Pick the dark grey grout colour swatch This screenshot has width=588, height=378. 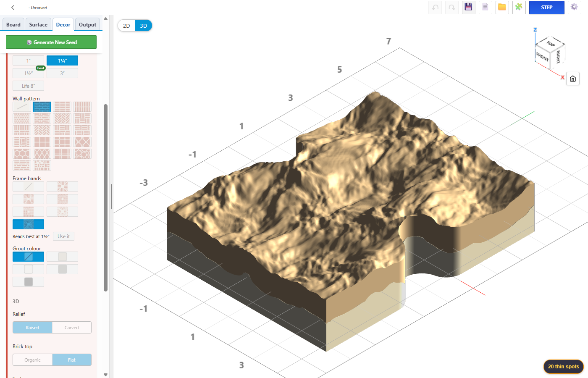[x=28, y=282]
